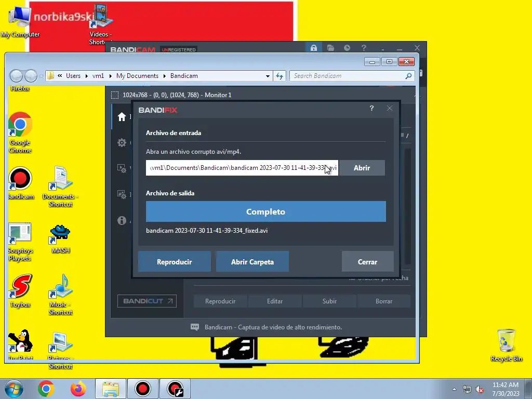Open the Bandicam desktop shortcut
Image resolution: width=532 pixels, height=399 pixels.
click(20, 183)
